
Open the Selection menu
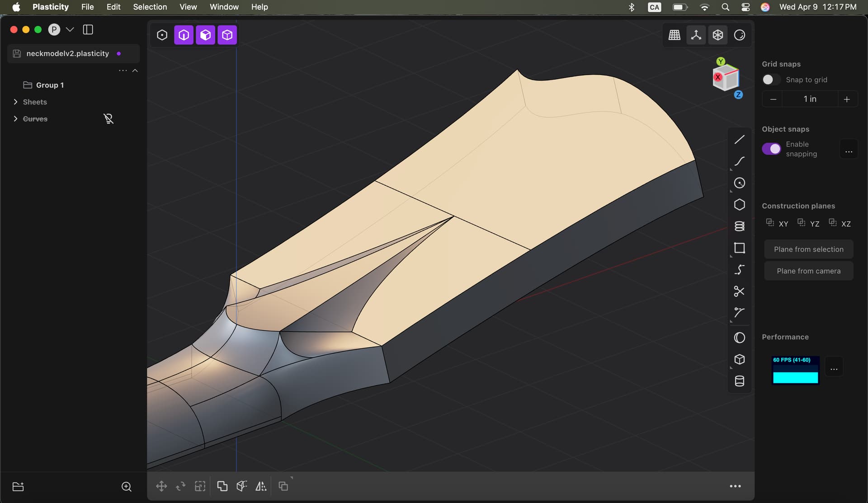coord(150,7)
